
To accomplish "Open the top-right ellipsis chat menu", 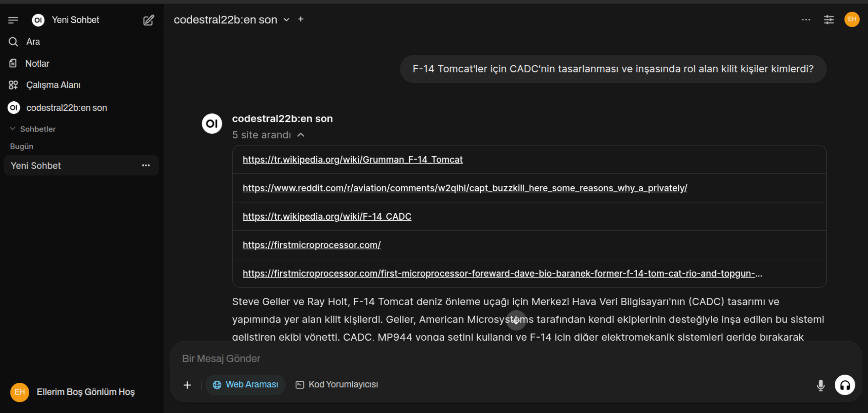I will [806, 20].
